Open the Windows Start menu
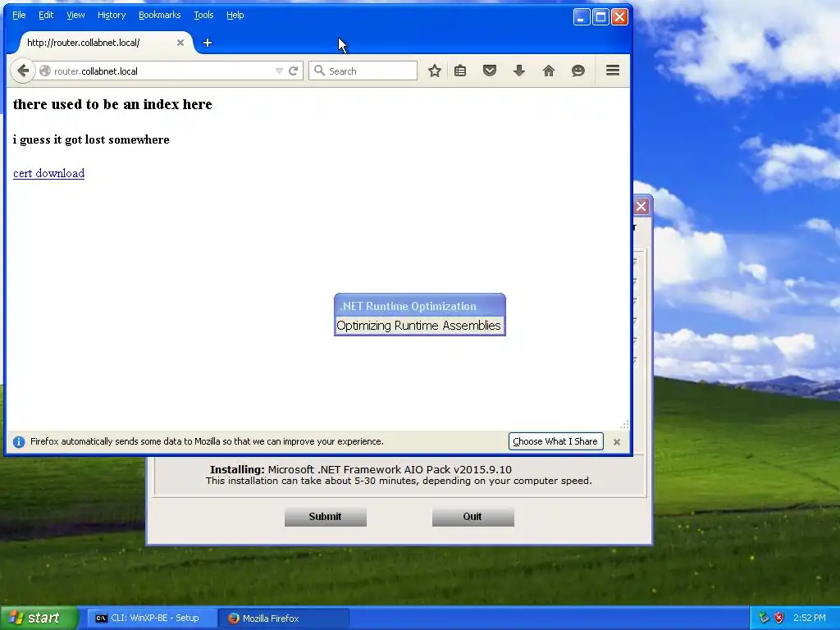840x630 pixels. (x=39, y=618)
